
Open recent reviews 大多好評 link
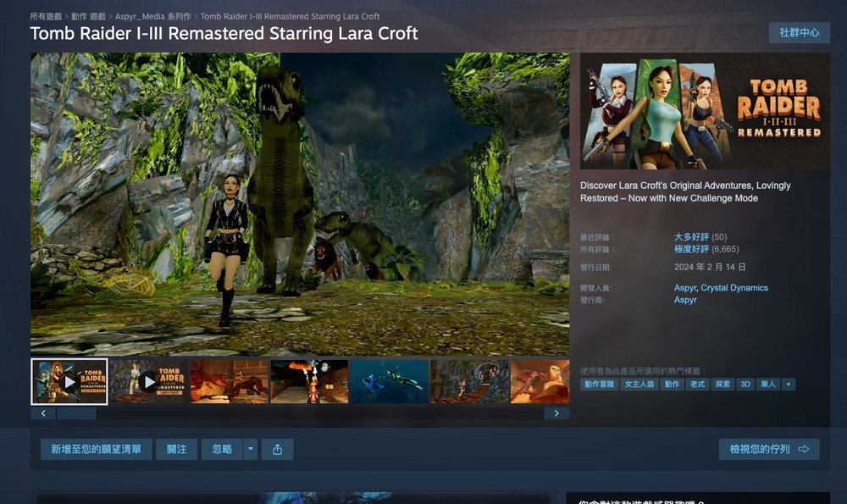click(x=691, y=236)
